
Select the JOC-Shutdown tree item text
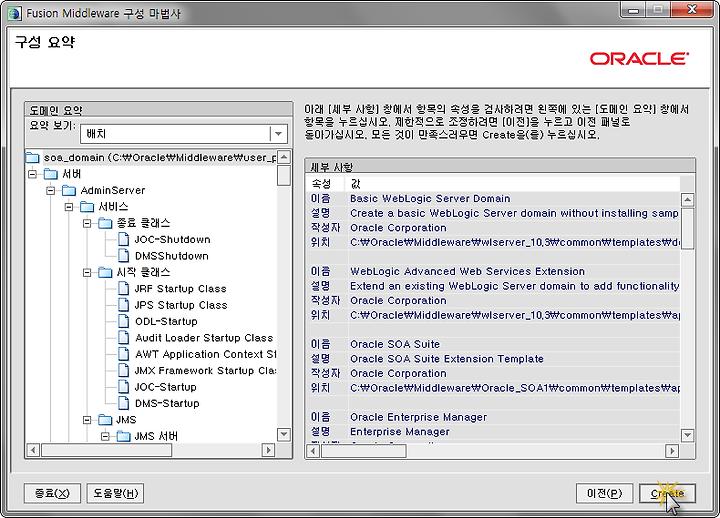tap(172, 239)
